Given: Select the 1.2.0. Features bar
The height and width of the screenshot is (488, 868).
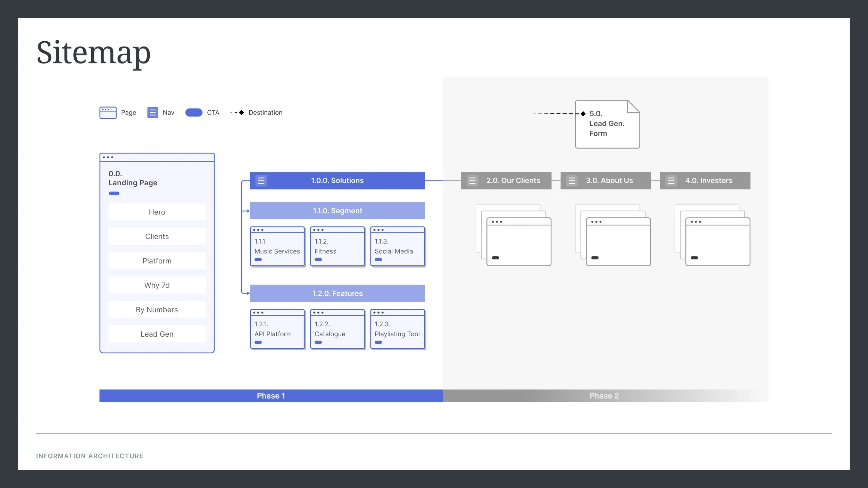Looking at the screenshot, I should [337, 294].
